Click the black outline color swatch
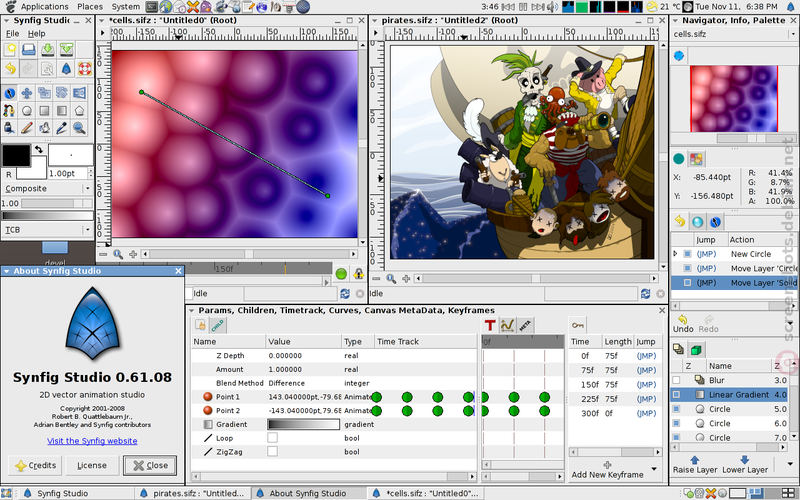 tap(16, 155)
